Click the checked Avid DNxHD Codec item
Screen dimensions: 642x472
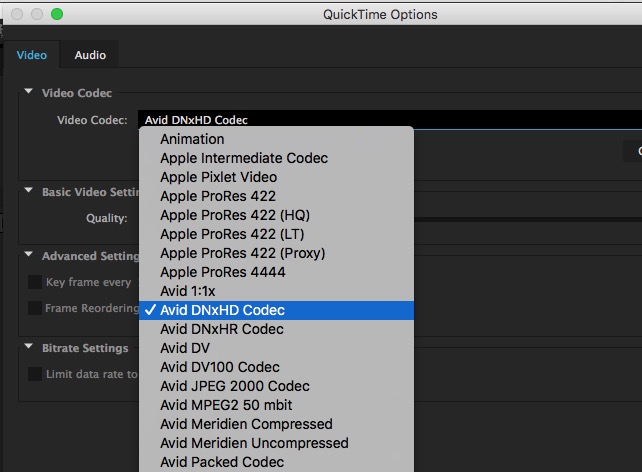coord(276,310)
